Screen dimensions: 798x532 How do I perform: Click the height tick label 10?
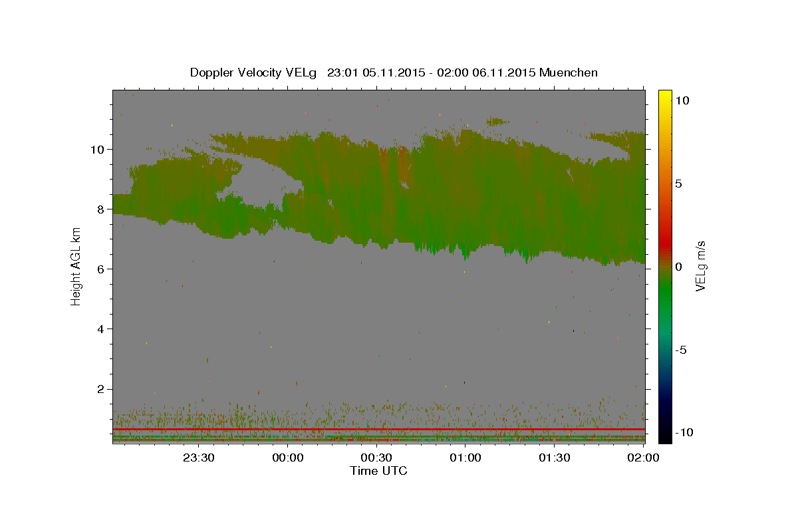click(x=96, y=149)
